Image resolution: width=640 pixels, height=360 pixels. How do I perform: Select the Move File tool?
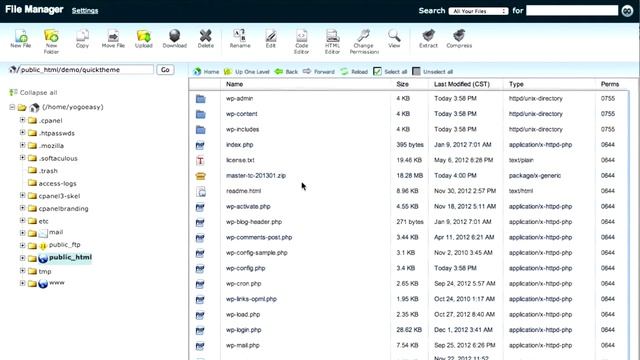pos(113,39)
